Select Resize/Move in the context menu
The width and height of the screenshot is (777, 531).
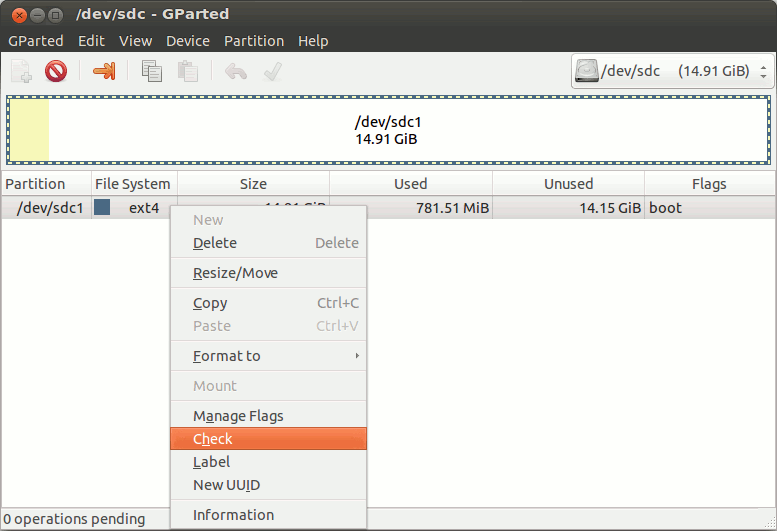(x=268, y=273)
